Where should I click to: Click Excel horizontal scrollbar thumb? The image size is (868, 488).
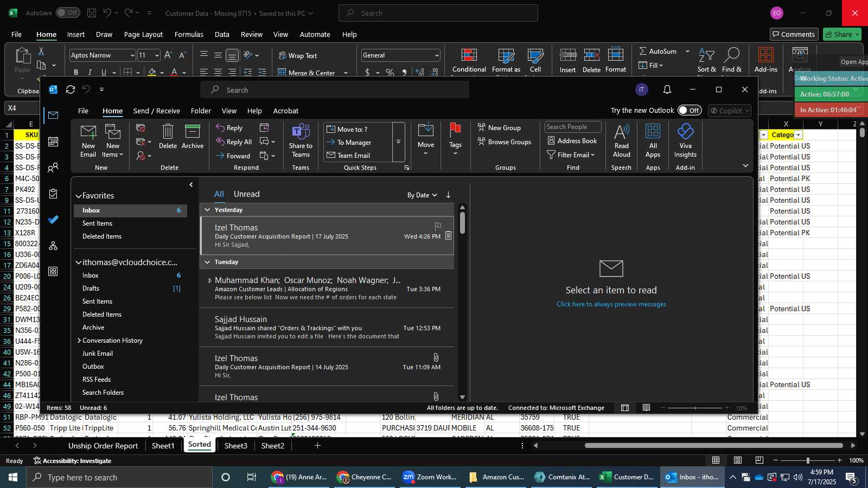(714, 446)
